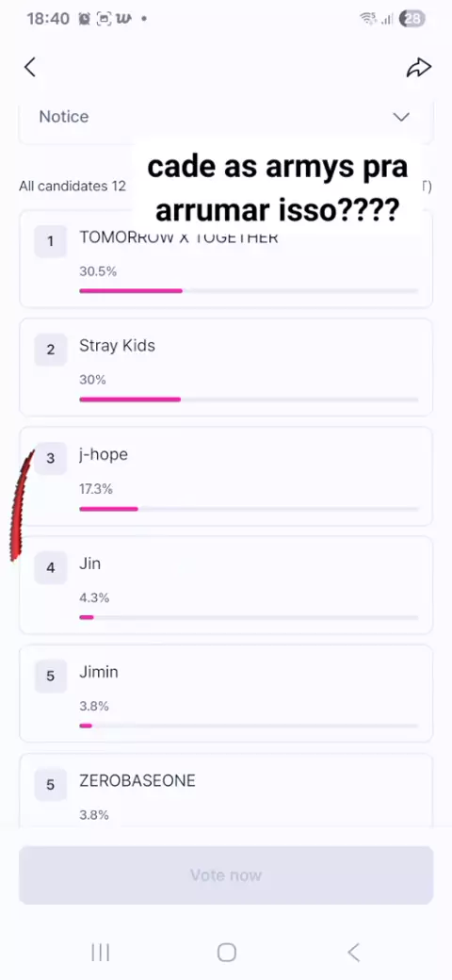The width and height of the screenshot is (452, 980).
Task: Tap the Android navigation back button
Action: pyautogui.click(x=353, y=953)
